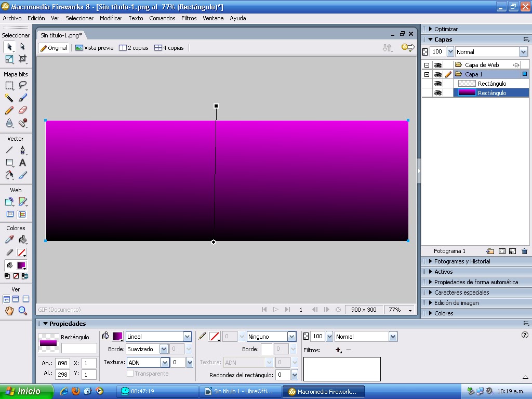
Task: Select the Pointer tool
Action: point(9,46)
